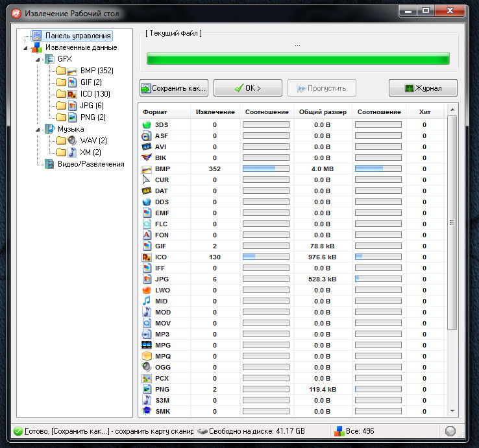Viewport: 479px width, 448px height.
Task: Select BMP (352) folder in tree
Action: pos(97,71)
